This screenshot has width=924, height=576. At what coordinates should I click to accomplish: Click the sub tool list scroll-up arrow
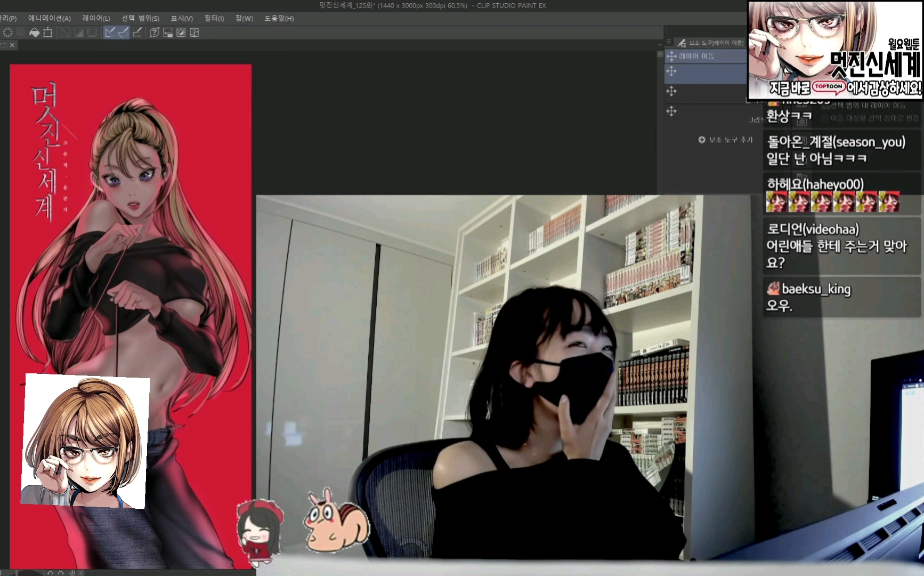pyautogui.click(x=660, y=54)
